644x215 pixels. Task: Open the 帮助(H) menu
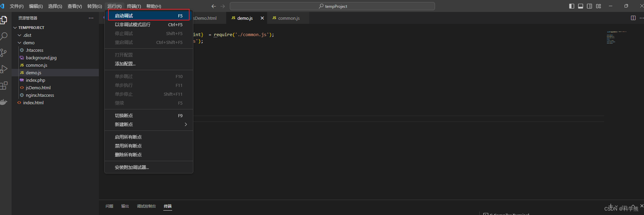(x=154, y=6)
